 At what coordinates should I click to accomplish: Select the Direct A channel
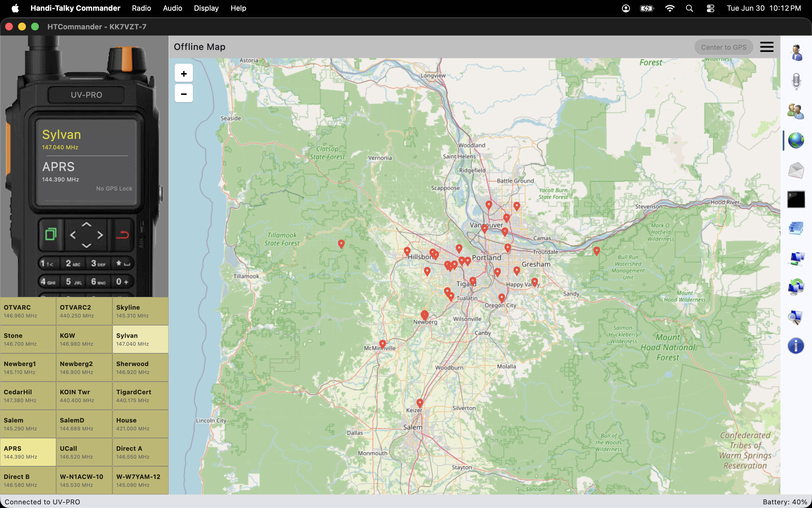tap(140, 452)
